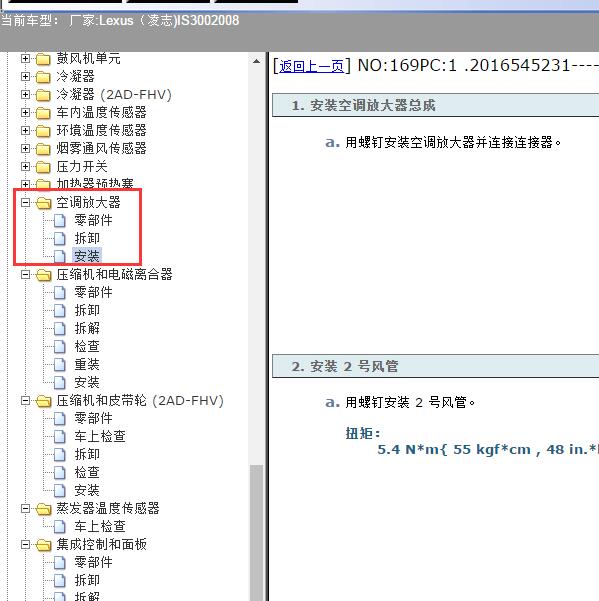Collapse the 蒸发器温度传感器 tree node
This screenshot has height=601, width=599.
[25, 508]
